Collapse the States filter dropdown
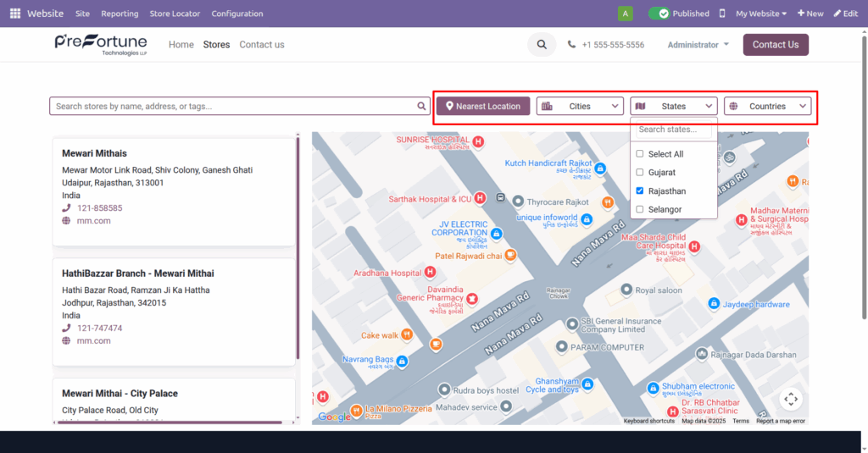 pos(674,106)
